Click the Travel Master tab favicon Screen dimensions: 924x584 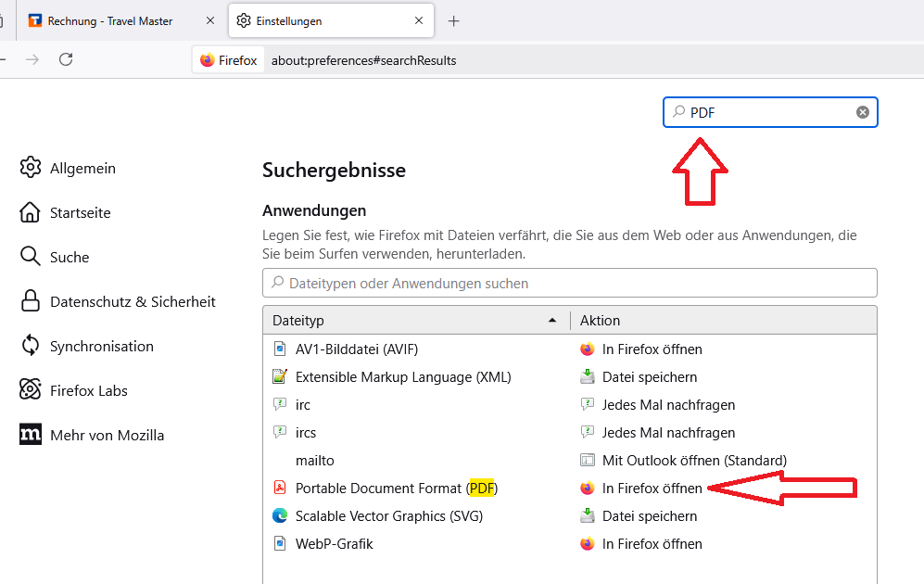[x=35, y=20]
